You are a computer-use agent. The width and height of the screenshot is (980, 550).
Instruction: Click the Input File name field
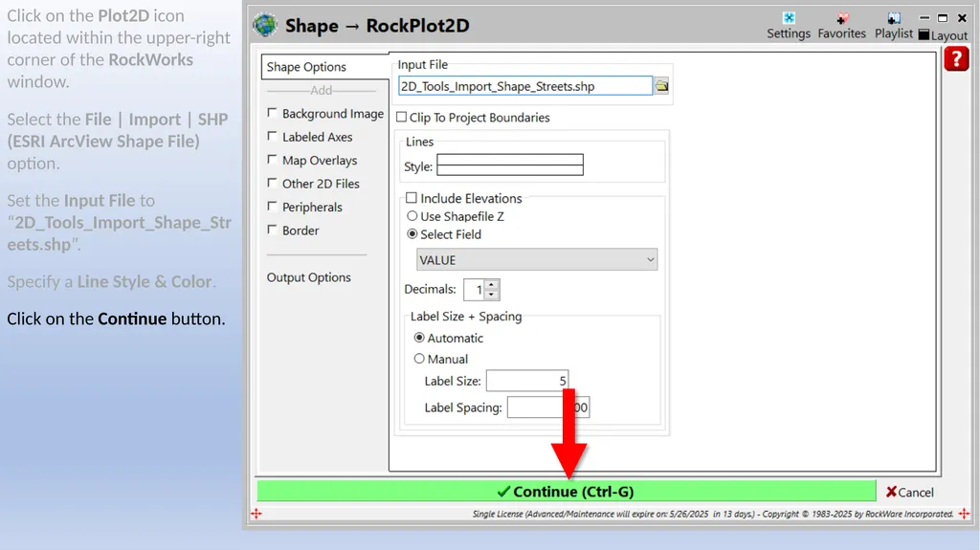click(525, 86)
